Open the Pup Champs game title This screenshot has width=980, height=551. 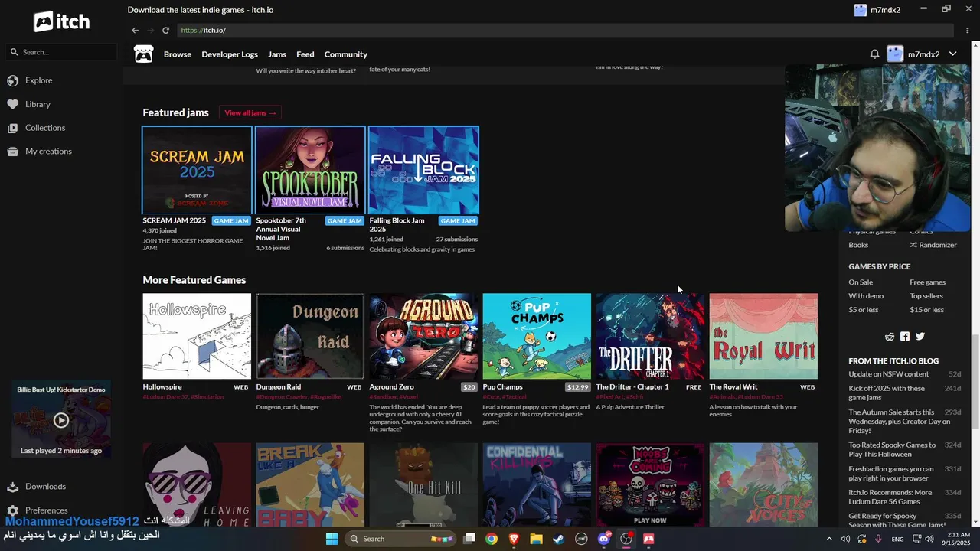point(503,387)
